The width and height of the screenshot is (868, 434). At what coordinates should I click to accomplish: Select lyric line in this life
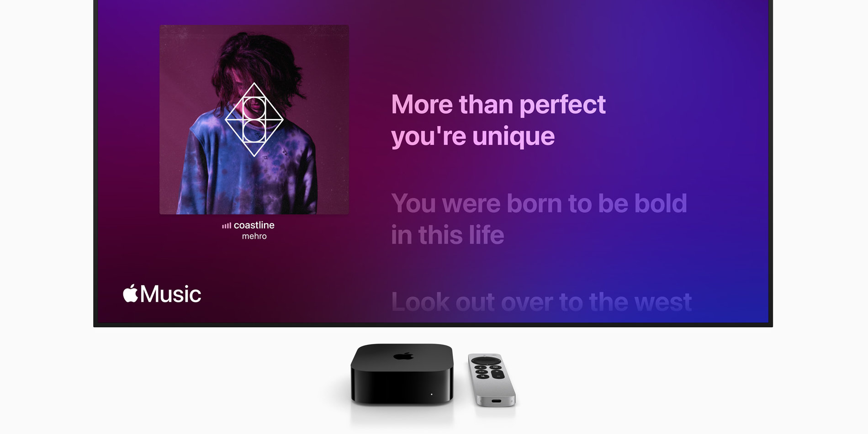pos(448,235)
